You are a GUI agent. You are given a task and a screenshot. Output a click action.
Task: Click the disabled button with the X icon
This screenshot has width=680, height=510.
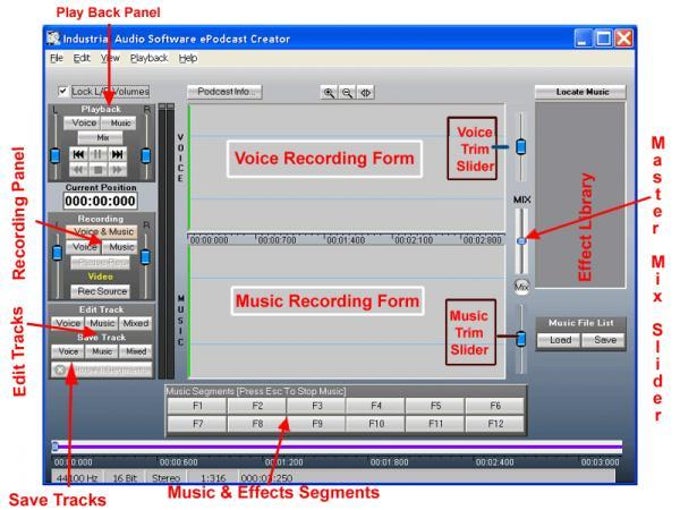pyautogui.click(x=101, y=370)
